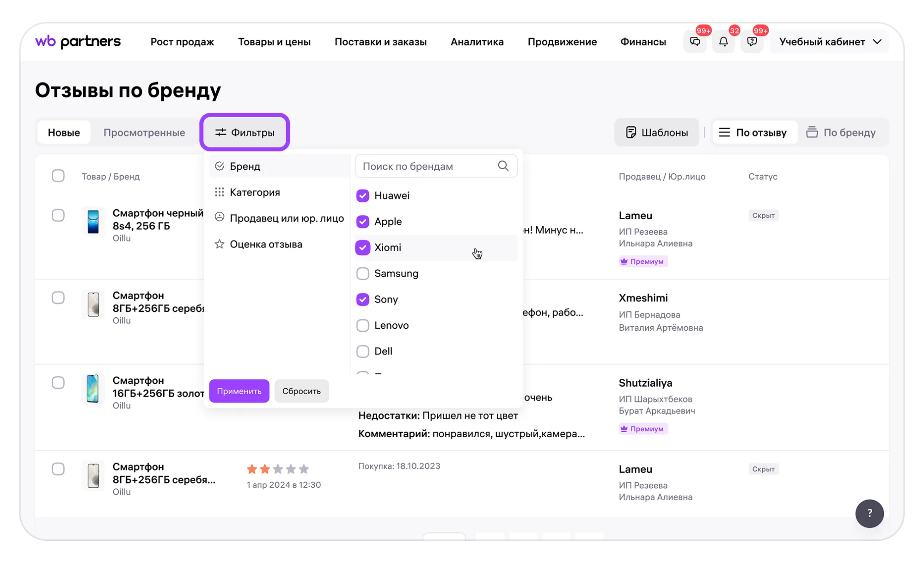Select the Категория filter section

coord(279,192)
